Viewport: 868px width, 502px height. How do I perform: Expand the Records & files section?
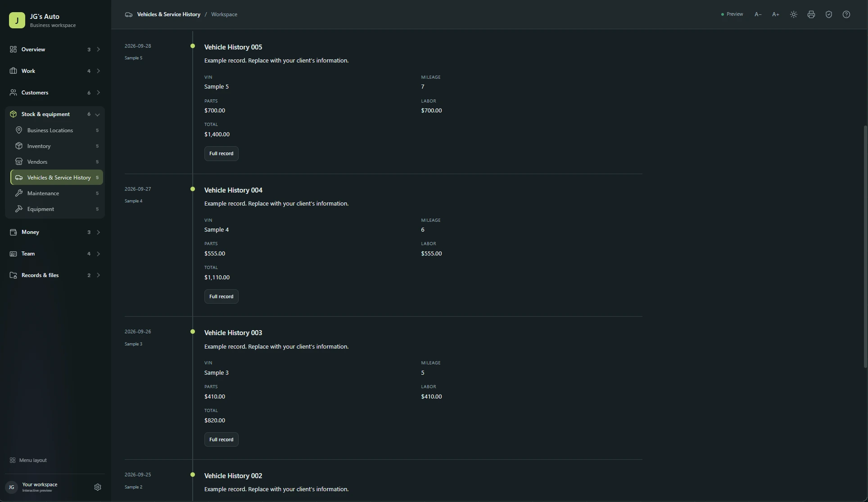[55, 275]
